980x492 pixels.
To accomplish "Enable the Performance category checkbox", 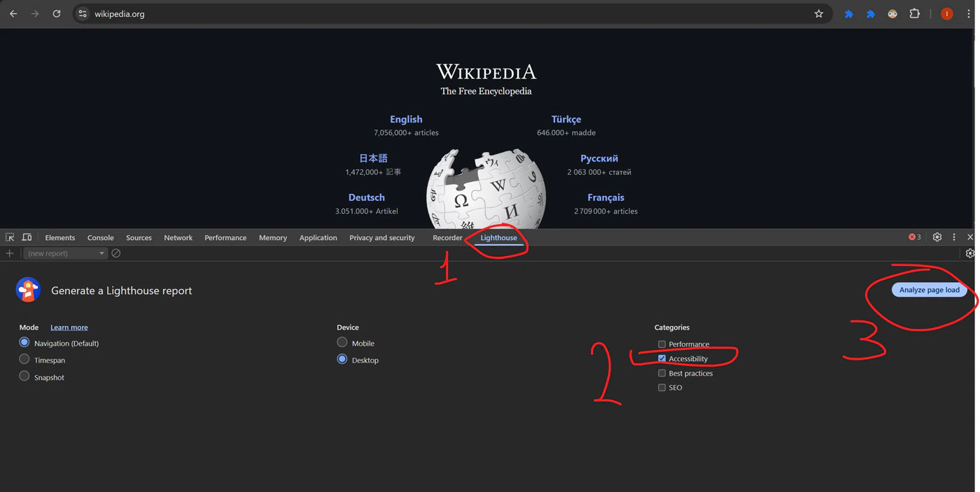I will [x=661, y=344].
